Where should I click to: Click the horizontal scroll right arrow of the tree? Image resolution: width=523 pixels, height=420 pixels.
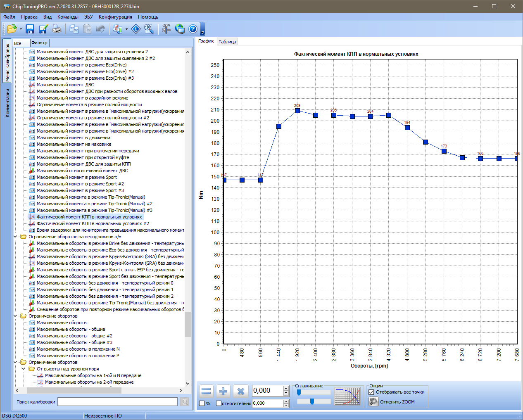[181, 390]
